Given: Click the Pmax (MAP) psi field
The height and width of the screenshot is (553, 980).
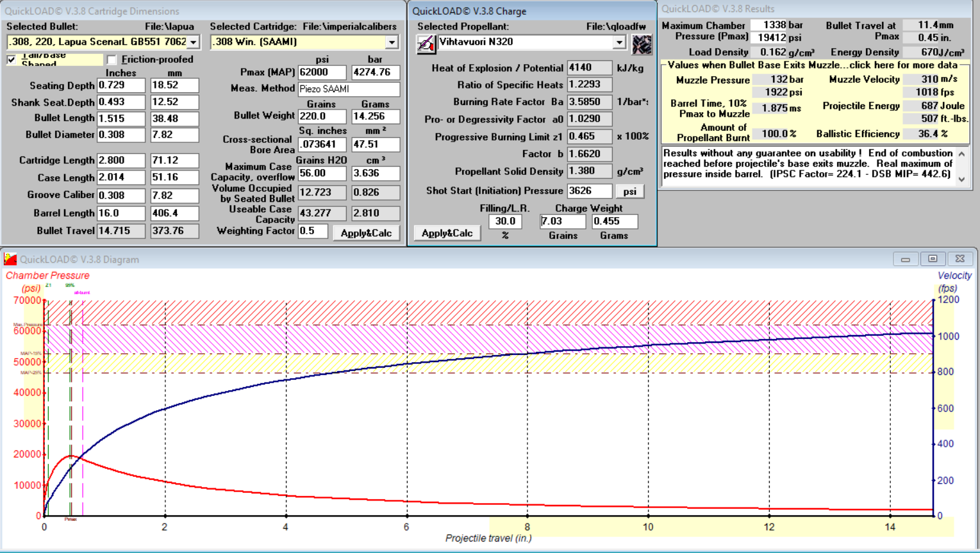Looking at the screenshot, I should click(x=322, y=72).
